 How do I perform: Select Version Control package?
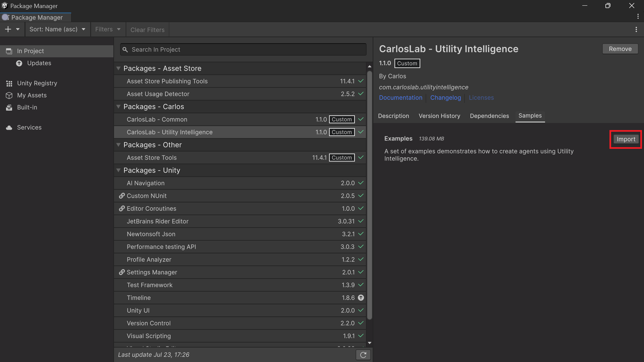(x=240, y=323)
